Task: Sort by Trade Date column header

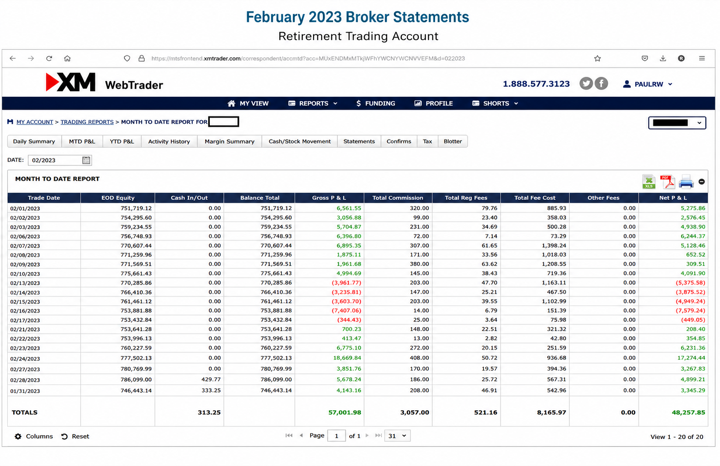Action: 44,198
